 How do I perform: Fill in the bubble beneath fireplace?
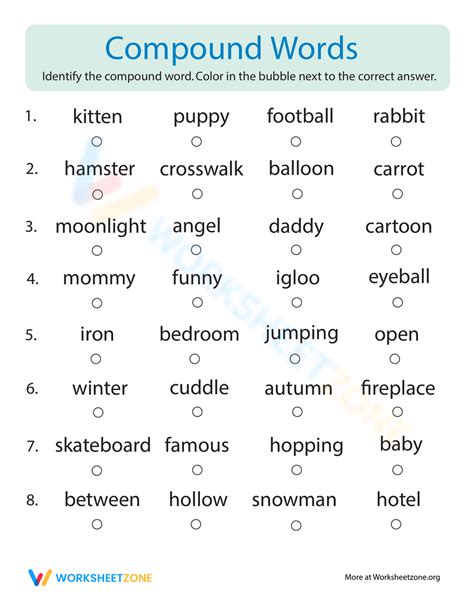click(397, 412)
